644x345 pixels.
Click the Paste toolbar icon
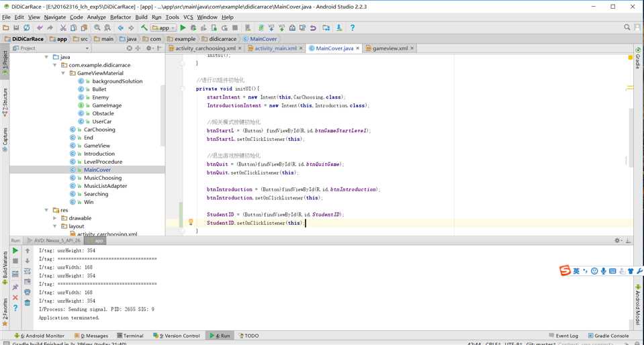pos(84,28)
